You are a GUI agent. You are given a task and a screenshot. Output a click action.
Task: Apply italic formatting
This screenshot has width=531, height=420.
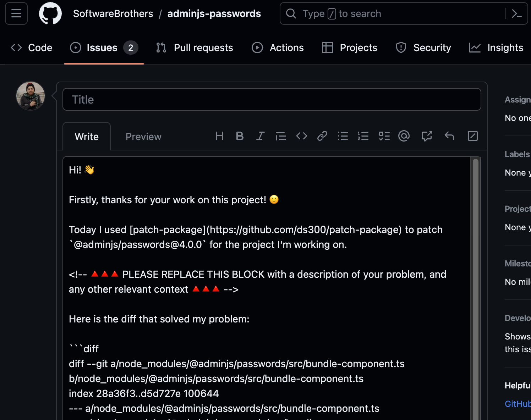coord(260,136)
